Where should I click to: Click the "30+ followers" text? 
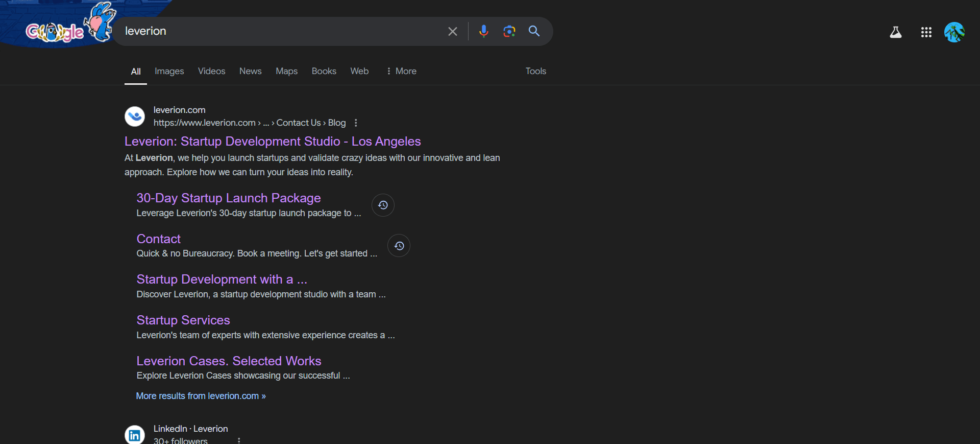(181, 440)
